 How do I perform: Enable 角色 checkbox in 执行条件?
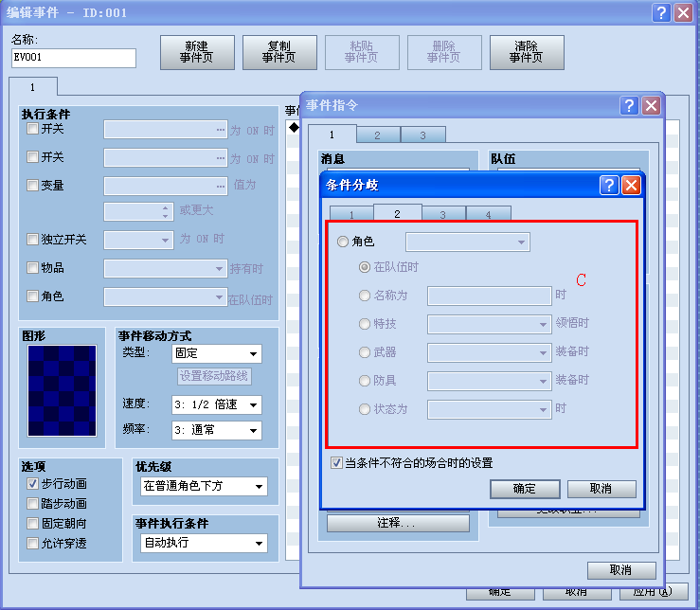[x=32, y=296]
